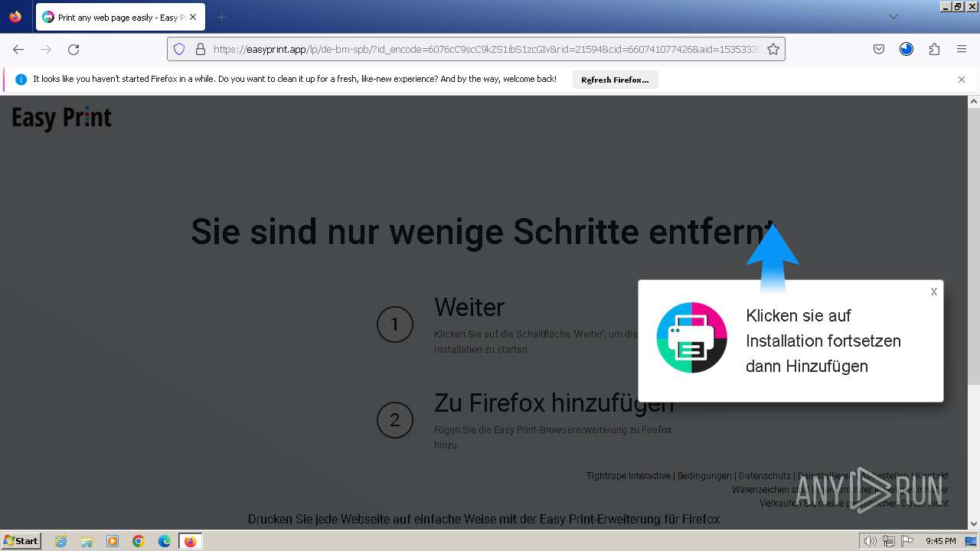The image size is (980, 551).
Task: Go forward to the next page
Action: point(46,49)
